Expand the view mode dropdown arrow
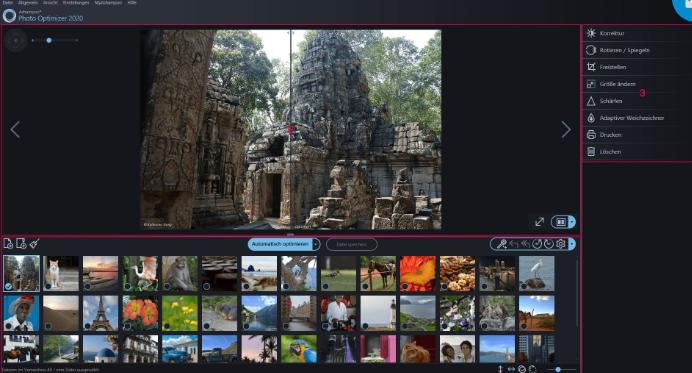 572,222
